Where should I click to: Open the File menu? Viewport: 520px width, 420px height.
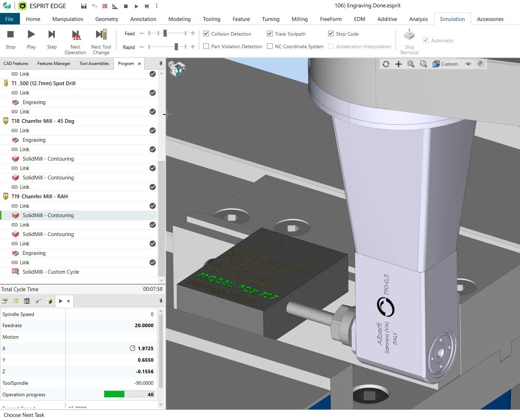coord(9,19)
